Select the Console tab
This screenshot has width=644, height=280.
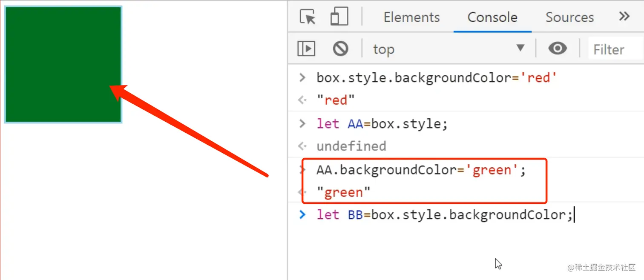coord(492,17)
